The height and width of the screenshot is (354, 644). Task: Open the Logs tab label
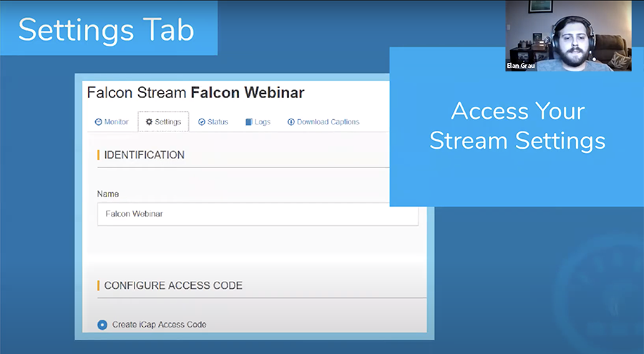click(262, 122)
